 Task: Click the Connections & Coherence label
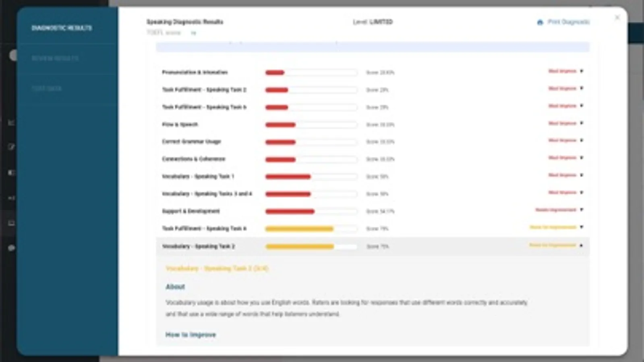click(194, 159)
